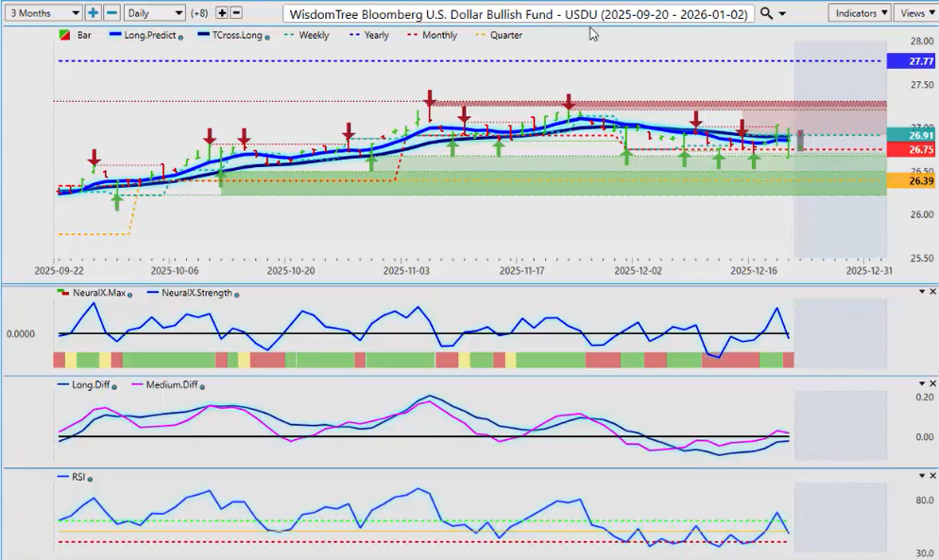This screenshot has width=939, height=560.
Task: Toggle the Long.Predict line in legend
Action: [x=147, y=36]
